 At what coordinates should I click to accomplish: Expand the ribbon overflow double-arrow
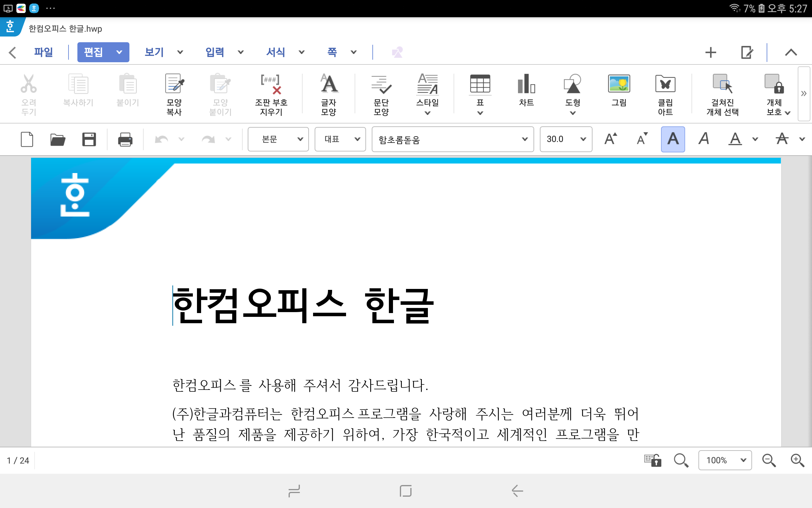(x=804, y=94)
